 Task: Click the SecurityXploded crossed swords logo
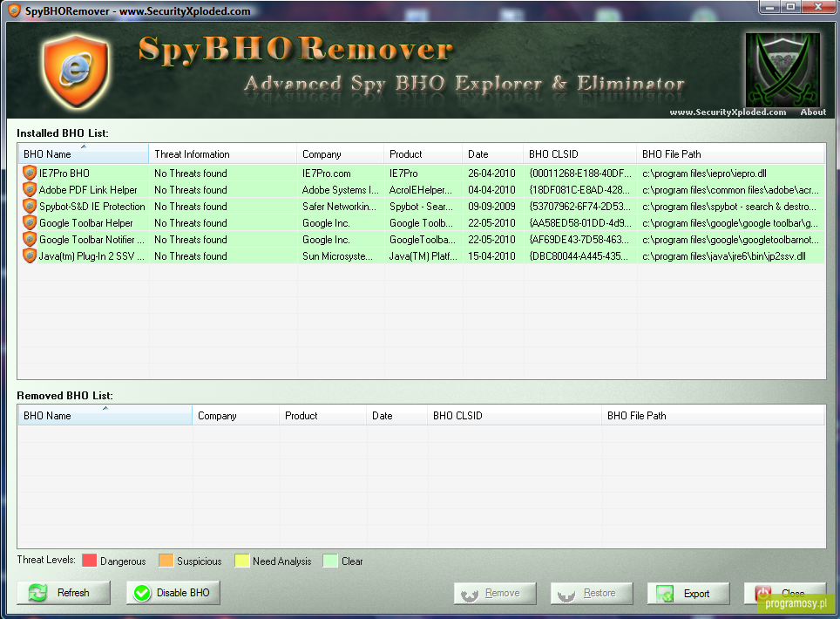[x=782, y=71]
